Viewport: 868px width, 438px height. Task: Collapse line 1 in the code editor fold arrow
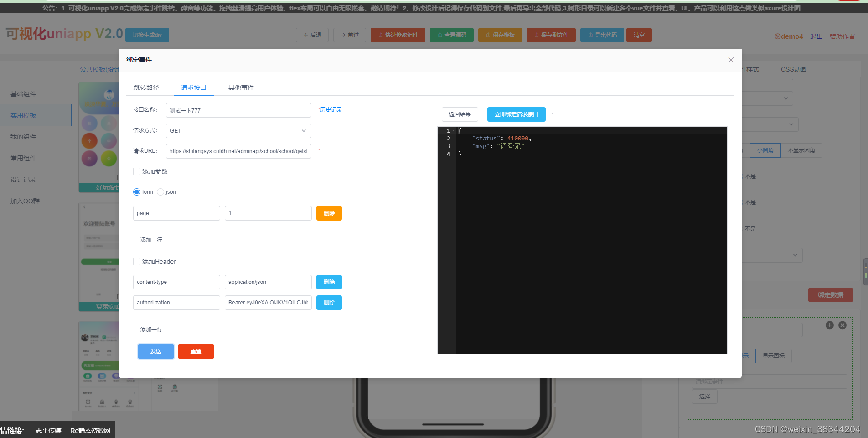(453, 130)
